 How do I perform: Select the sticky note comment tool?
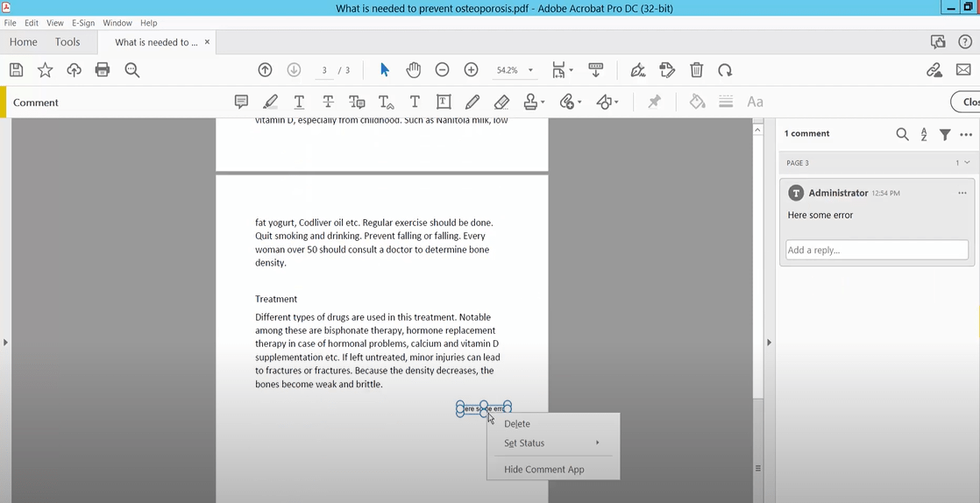tap(241, 103)
